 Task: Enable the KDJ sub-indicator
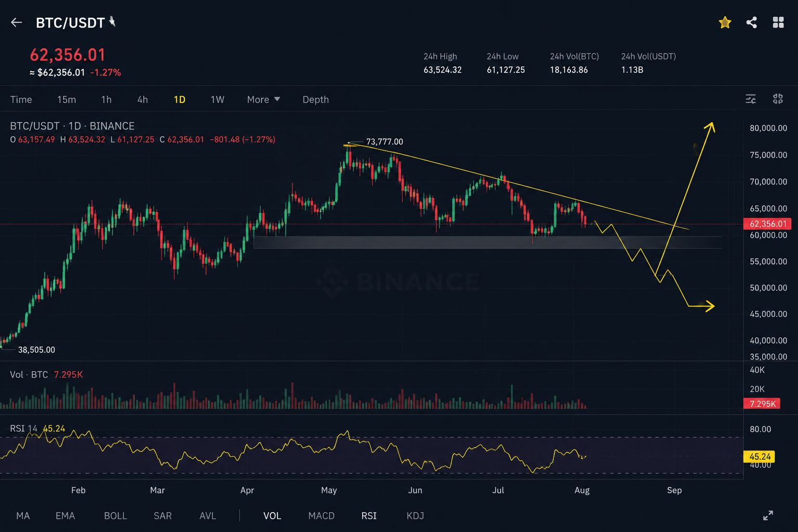click(x=415, y=516)
